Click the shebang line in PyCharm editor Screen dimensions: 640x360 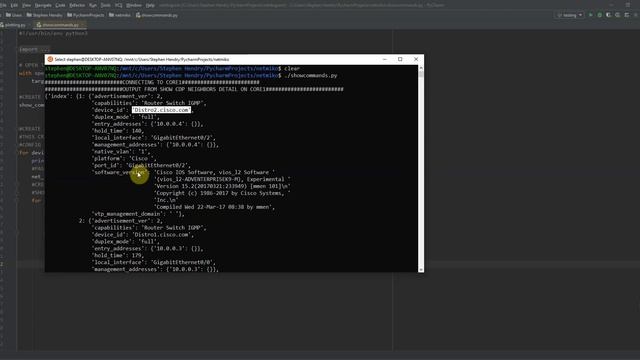[x=53, y=33]
